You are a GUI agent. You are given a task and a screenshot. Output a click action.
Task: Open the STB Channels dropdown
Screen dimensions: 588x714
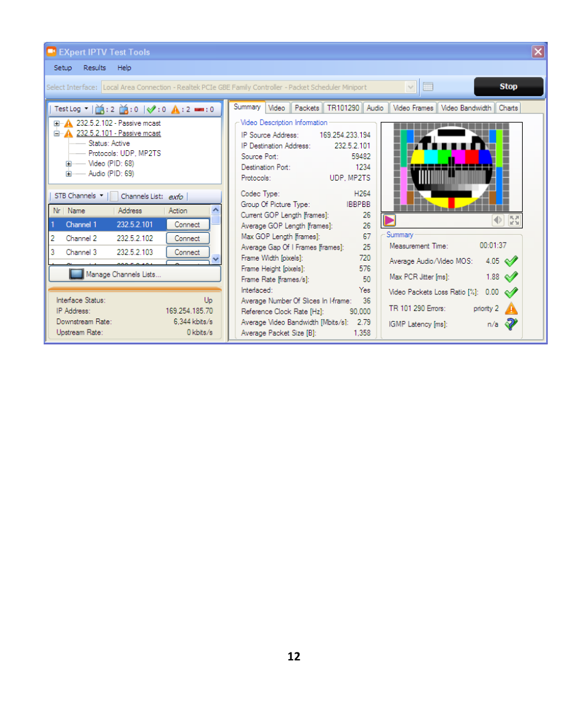point(79,196)
